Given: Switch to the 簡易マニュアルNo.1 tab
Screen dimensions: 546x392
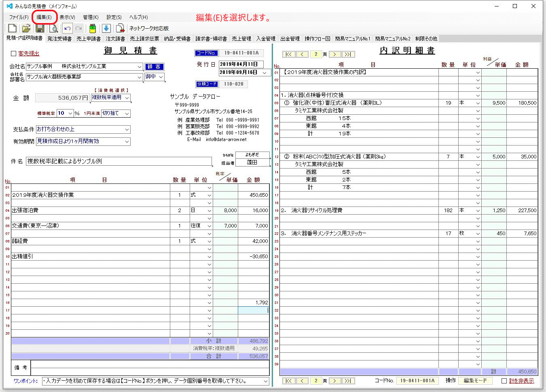Looking at the screenshot, I should click(x=353, y=39).
